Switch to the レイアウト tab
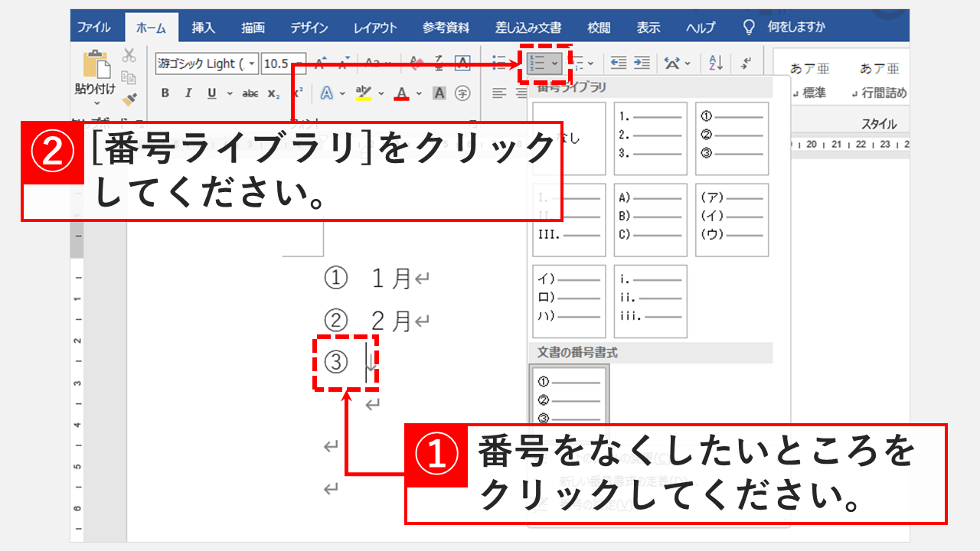Image resolution: width=980 pixels, height=551 pixels. (x=375, y=28)
